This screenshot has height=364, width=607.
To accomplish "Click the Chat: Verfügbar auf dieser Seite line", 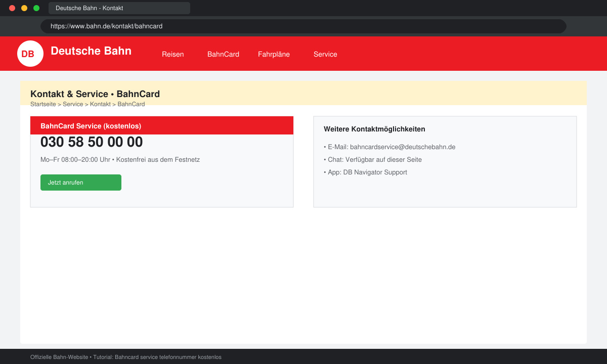I will [373, 160].
